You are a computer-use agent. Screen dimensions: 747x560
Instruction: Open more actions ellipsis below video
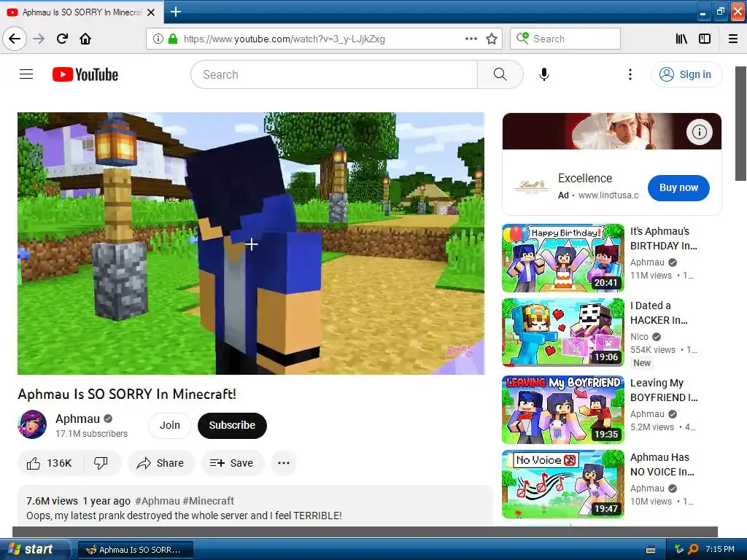(284, 463)
